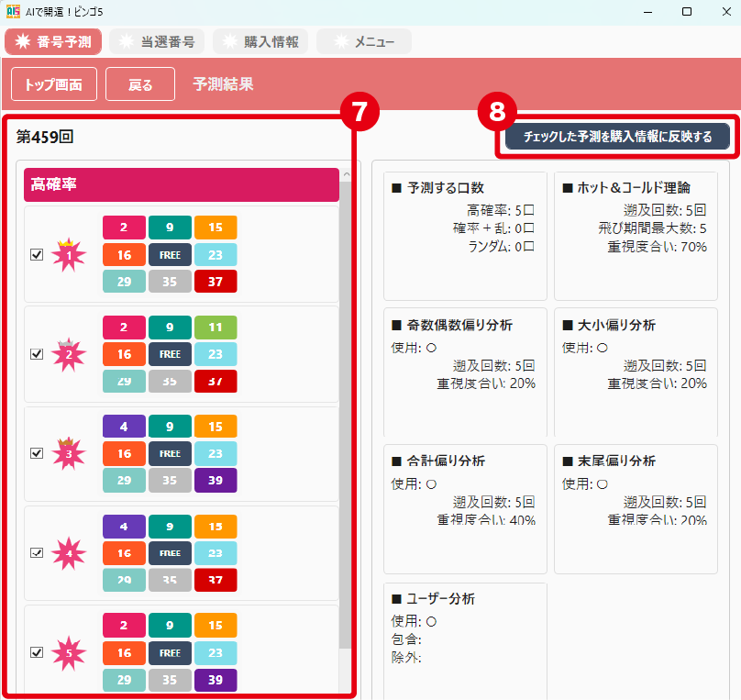This screenshot has width=741, height=700.
Task: Uncheck the checkbox for prediction 1
Action: coord(37,255)
